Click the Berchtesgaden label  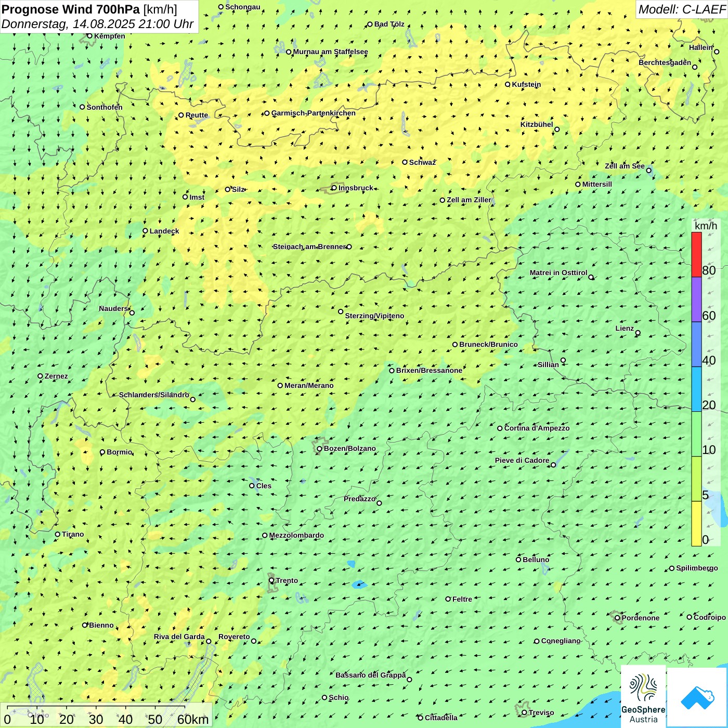coord(665,62)
